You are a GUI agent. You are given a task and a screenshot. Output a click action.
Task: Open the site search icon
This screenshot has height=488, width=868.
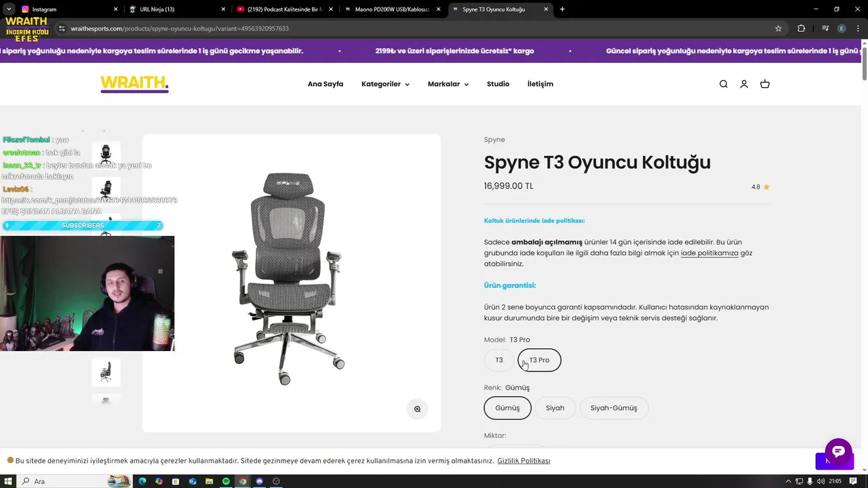tap(724, 84)
